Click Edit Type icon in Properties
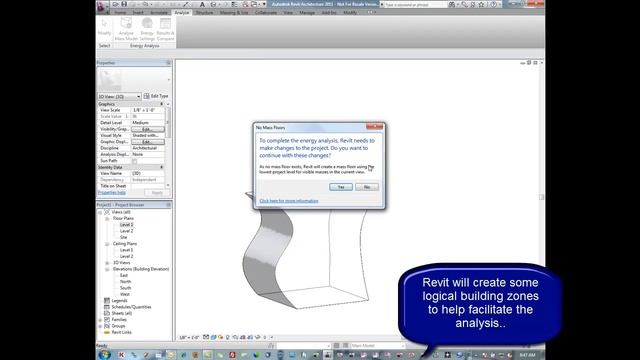 pyautogui.click(x=147, y=96)
